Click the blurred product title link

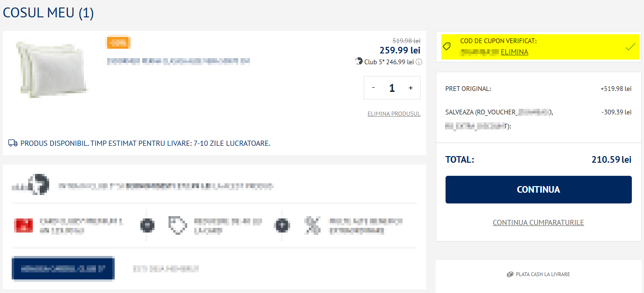[x=178, y=61]
